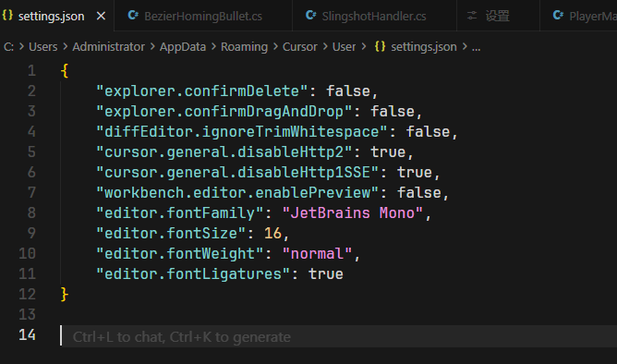Click the sliders icon on 设置 tab
The height and width of the screenshot is (364, 617).
tap(472, 16)
